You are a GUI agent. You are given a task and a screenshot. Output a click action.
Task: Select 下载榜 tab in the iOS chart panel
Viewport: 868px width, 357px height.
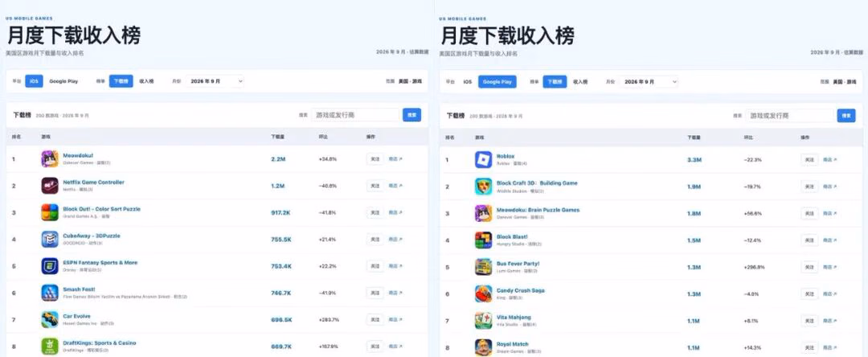coord(121,81)
